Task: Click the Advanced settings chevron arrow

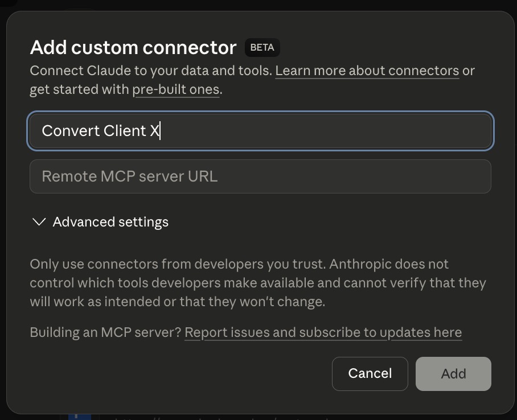Action: tap(39, 222)
